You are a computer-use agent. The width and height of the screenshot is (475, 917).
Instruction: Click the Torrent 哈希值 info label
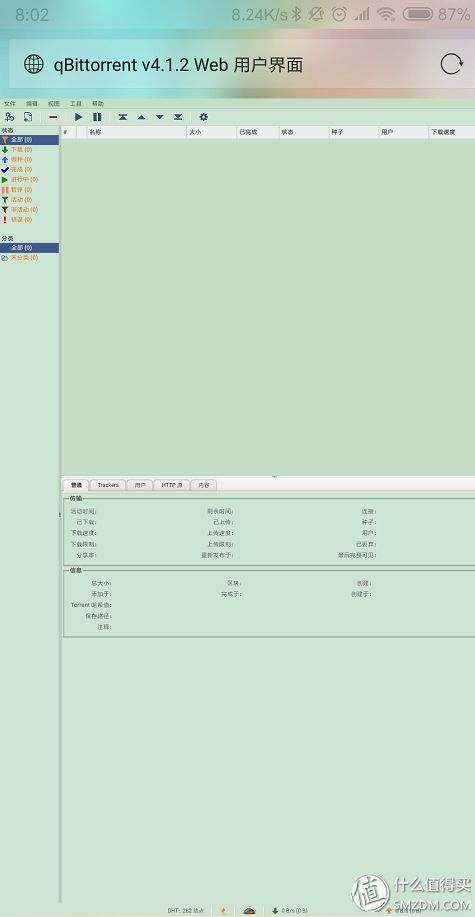click(91, 605)
